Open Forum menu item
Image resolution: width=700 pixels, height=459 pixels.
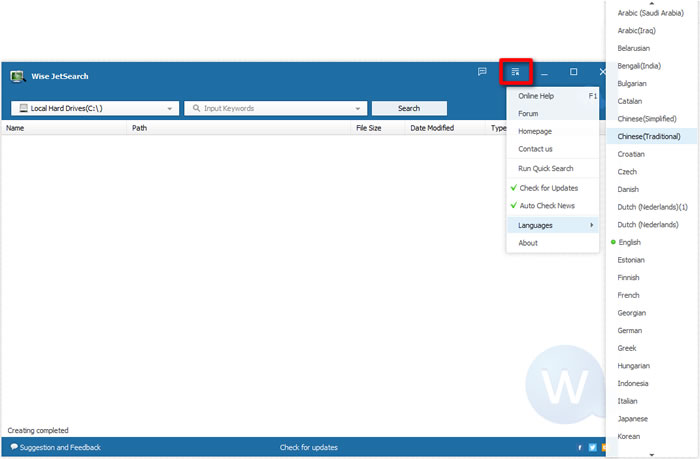pyautogui.click(x=553, y=113)
